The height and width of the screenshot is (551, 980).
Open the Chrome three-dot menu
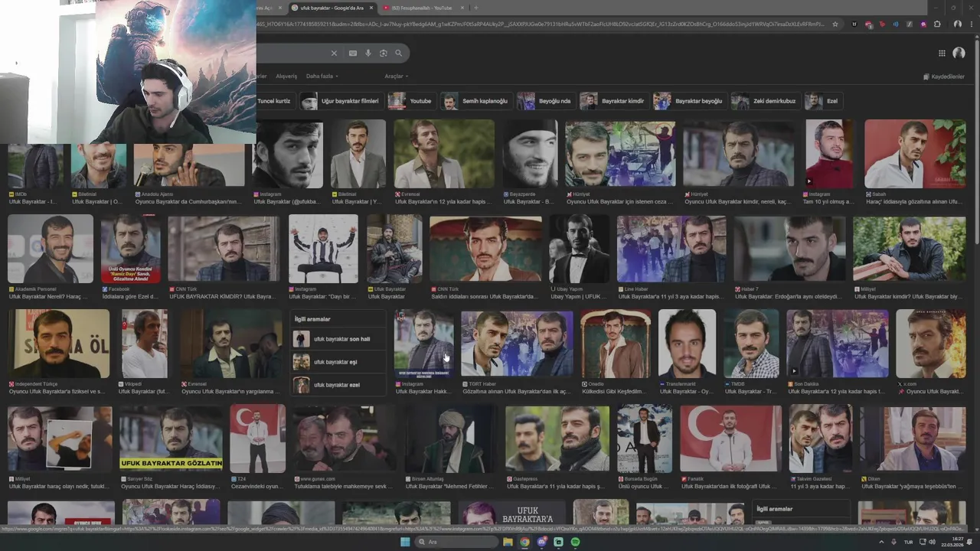pos(972,24)
